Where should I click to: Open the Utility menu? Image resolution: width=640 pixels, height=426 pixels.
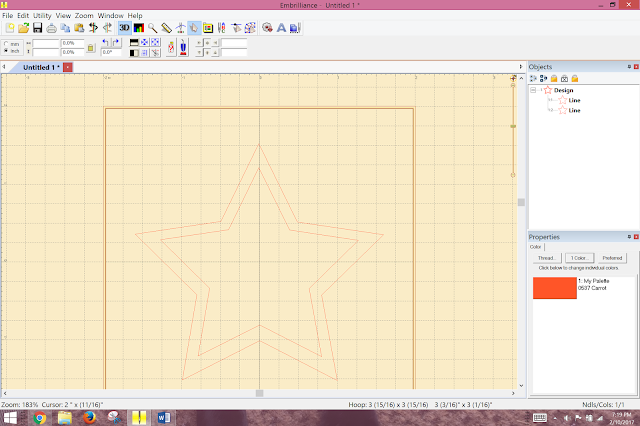[x=42, y=16]
